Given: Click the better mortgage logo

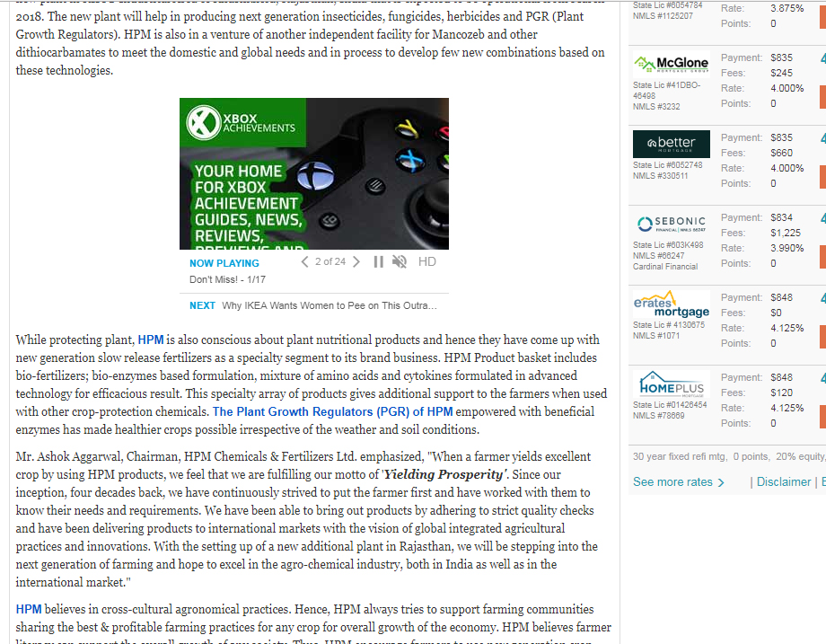Looking at the screenshot, I should pyautogui.click(x=672, y=144).
